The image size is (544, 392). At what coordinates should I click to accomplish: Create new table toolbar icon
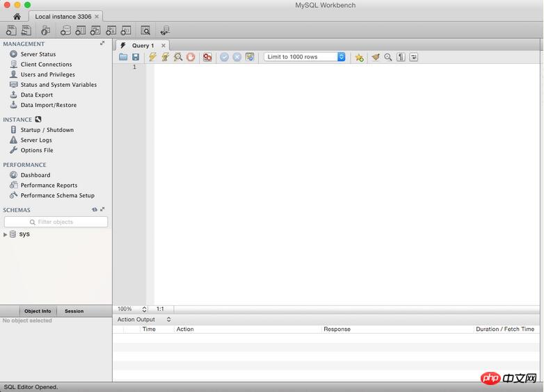coord(81,31)
